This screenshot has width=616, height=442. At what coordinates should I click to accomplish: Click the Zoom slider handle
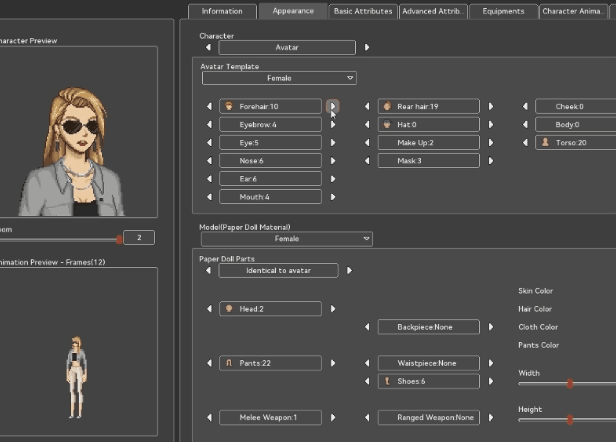(x=119, y=239)
